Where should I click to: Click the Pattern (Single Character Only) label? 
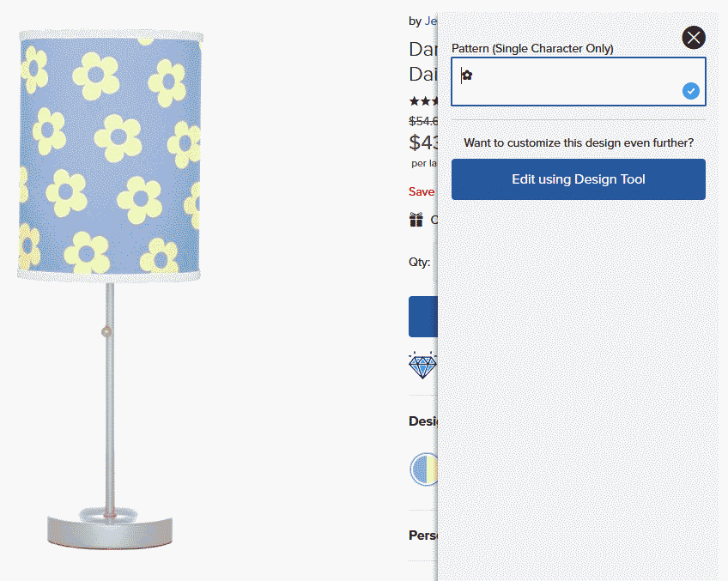[x=532, y=48]
